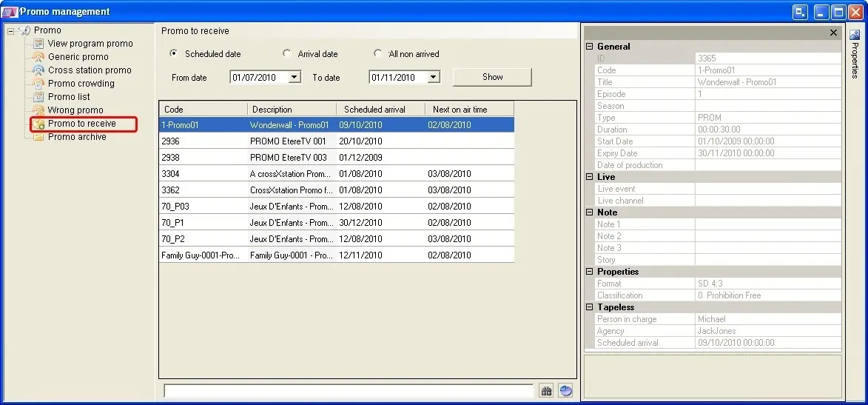Enable the All non arrived option
The width and height of the screenshot is (868, 405).
click(377, 54)
